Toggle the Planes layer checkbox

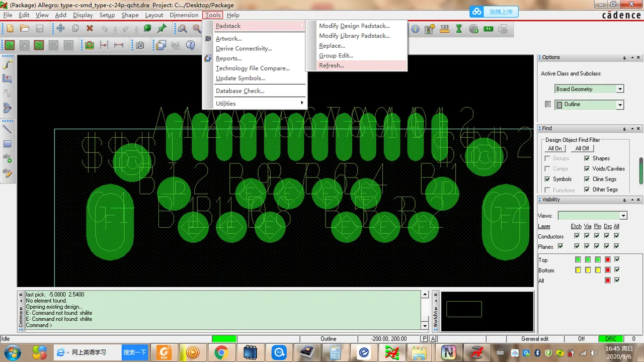pos(560,246)
